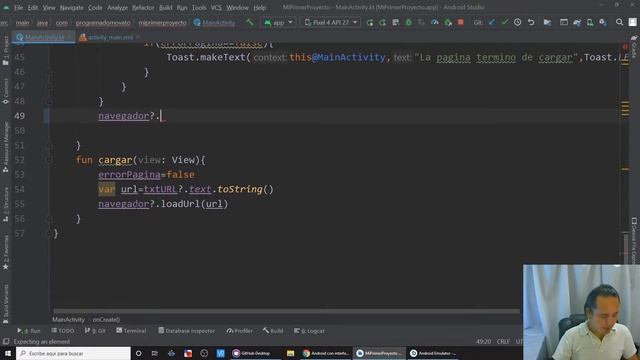The height and width of the screenshot is (360, 640).
Task: Select the MainActivity.kt editor tab
Action: pos(44,37)
